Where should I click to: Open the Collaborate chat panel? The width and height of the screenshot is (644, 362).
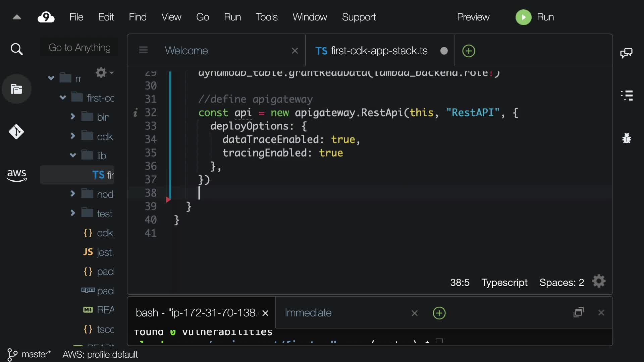(x=626, y=53)
